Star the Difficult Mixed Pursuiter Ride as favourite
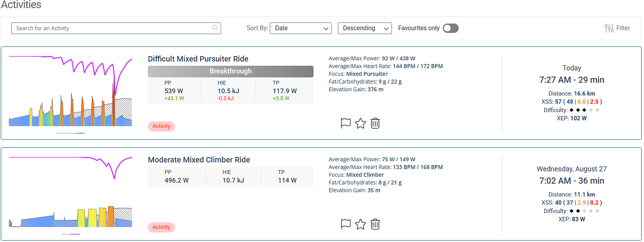Image resolution: width=644 pixels, height=242 pixels. pyautogui.click(x=360, y=123)
